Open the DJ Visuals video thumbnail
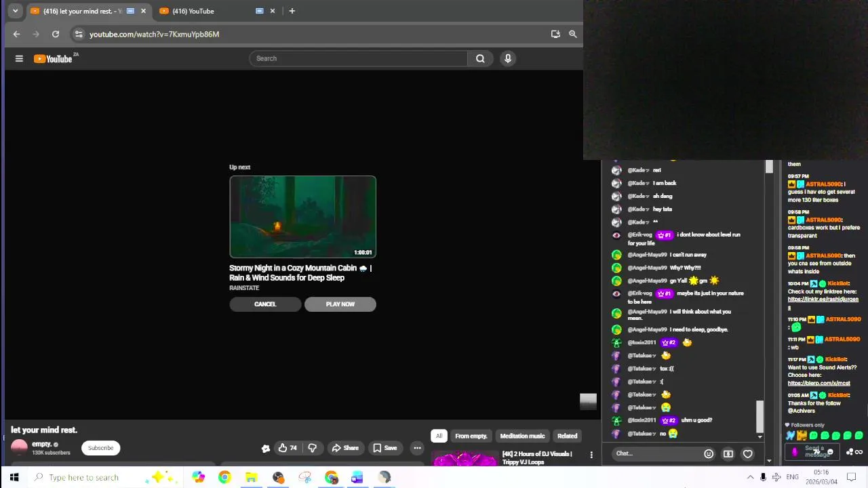The image size is (868, 488). 465,459
